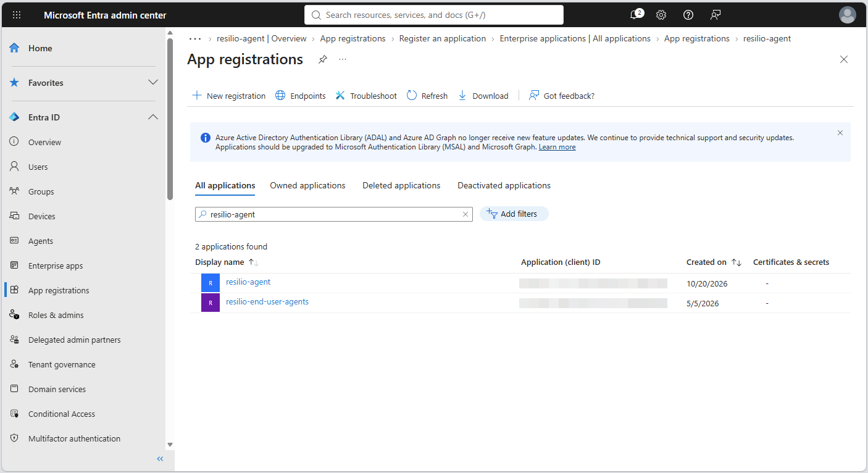Open portal settings gear
Viewport: 868px width, 473px height.
(661, 15)
